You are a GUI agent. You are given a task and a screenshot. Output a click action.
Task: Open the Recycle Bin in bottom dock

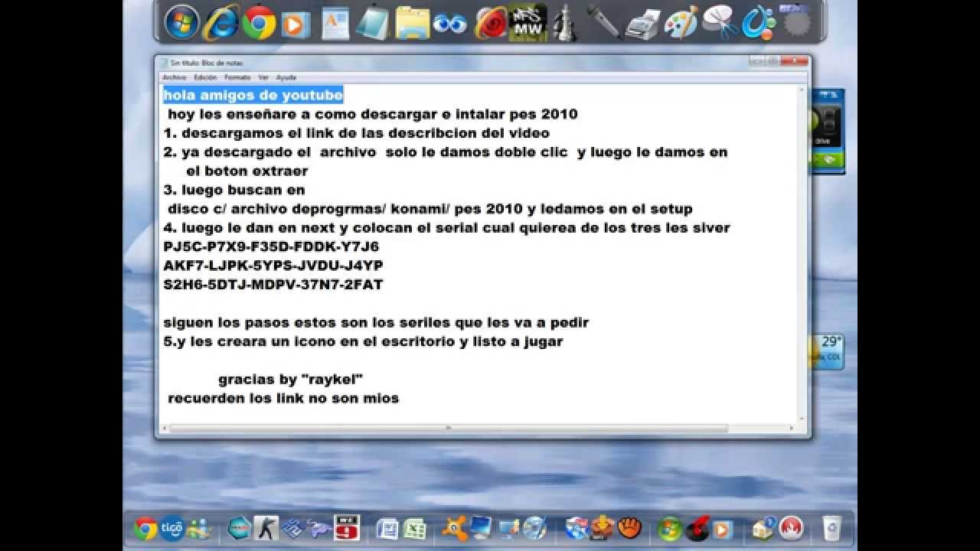coord(831,528)
